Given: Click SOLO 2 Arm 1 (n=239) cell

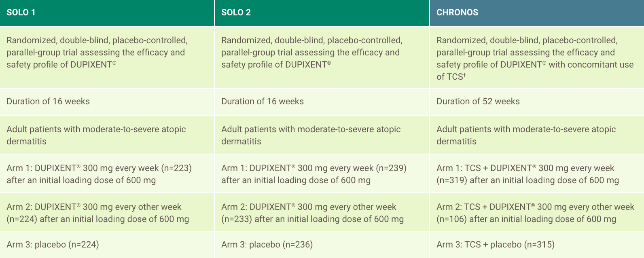Looking at the screenshot, I should pyautogui.click(x=322, y=174).
